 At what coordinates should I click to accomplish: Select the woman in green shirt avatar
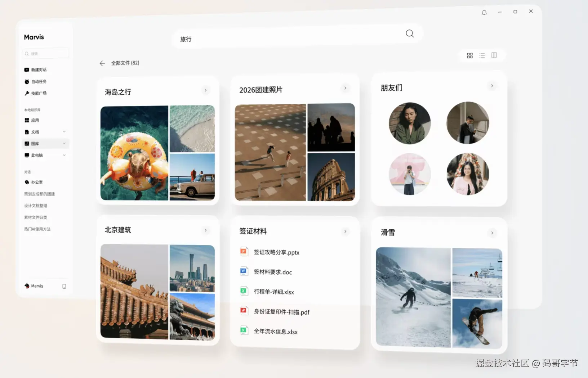click(410, 123)
